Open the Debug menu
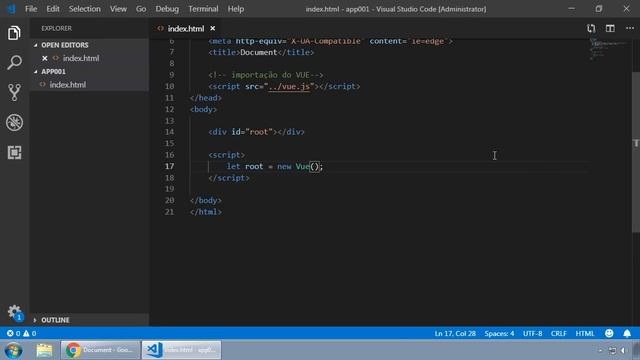 coord(167,9)
